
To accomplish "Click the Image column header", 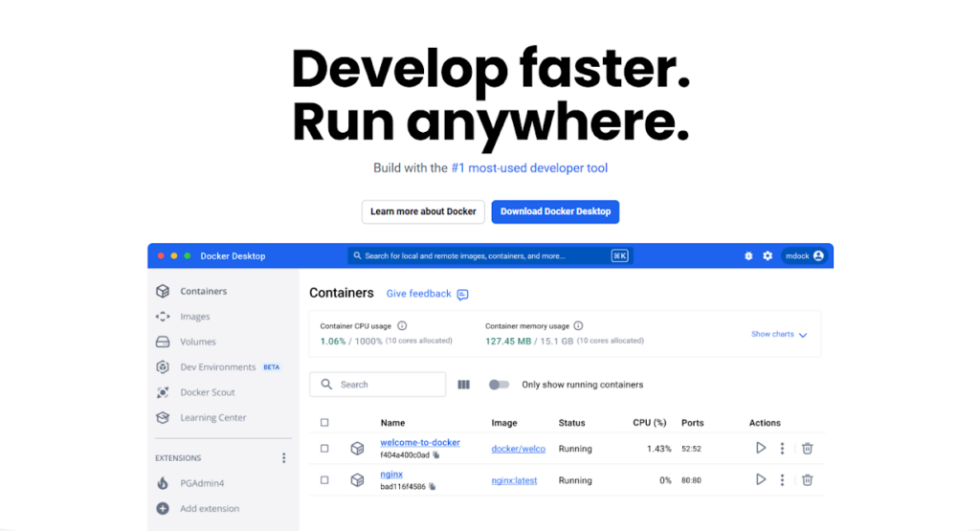I will tap(504, 423).
